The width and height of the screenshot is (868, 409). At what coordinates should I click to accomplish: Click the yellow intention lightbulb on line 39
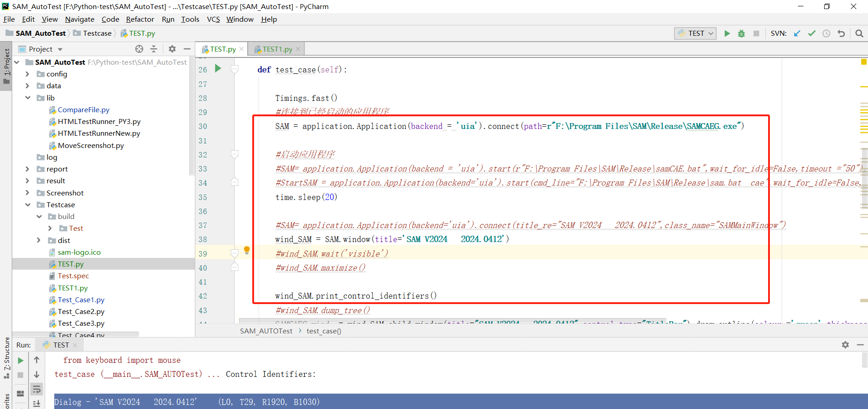click(247, 250)
